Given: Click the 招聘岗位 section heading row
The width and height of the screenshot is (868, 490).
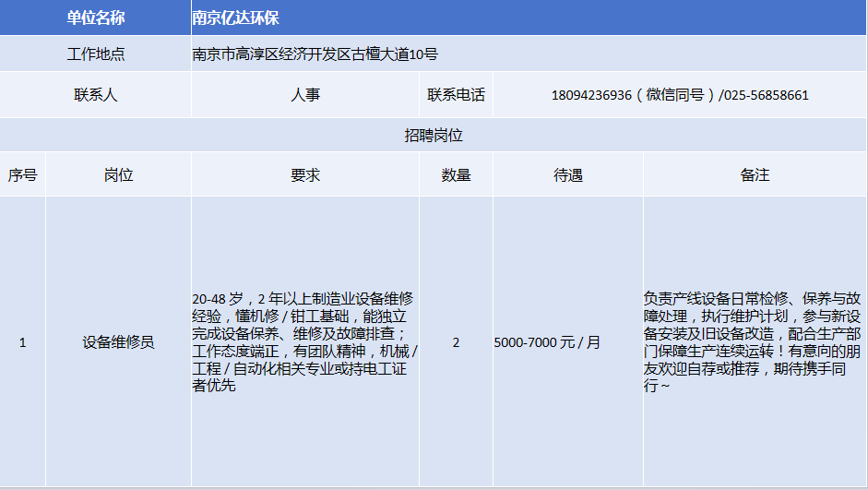Looking at the screenshot, I should point(434,136).
